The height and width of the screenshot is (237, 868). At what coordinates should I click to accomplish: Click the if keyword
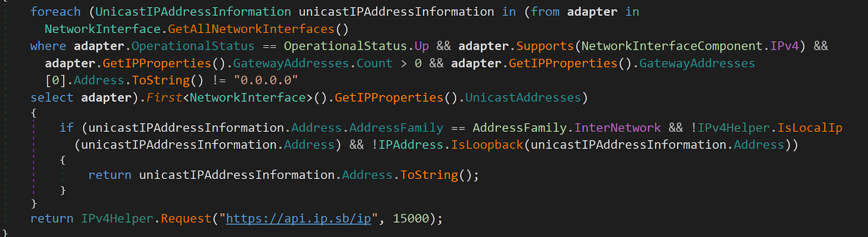(66, 127)
